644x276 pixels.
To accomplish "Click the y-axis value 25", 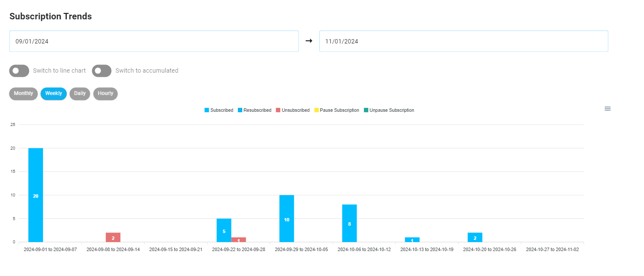I will click(13, 125).
